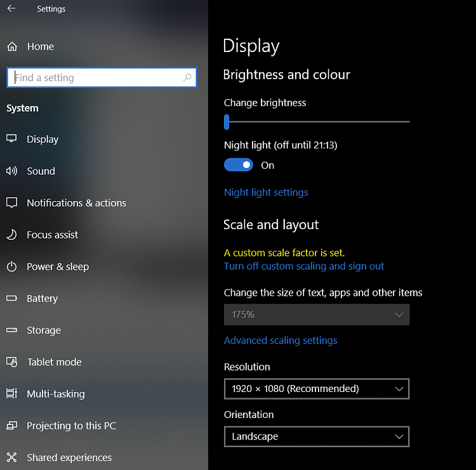The height and width of the screenshot is (470, 476).
Task: Click the back arrow in Settings header
Action: pos(11,8)
